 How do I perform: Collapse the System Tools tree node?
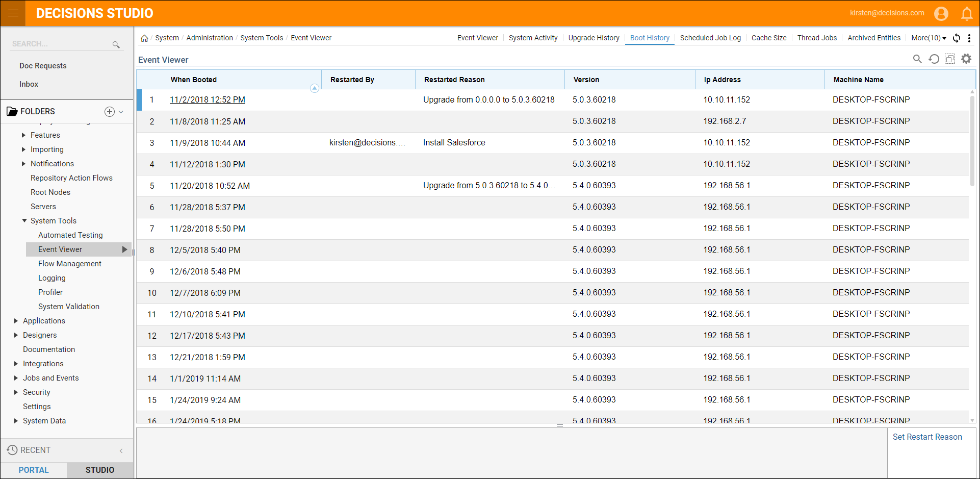point(24,221)
